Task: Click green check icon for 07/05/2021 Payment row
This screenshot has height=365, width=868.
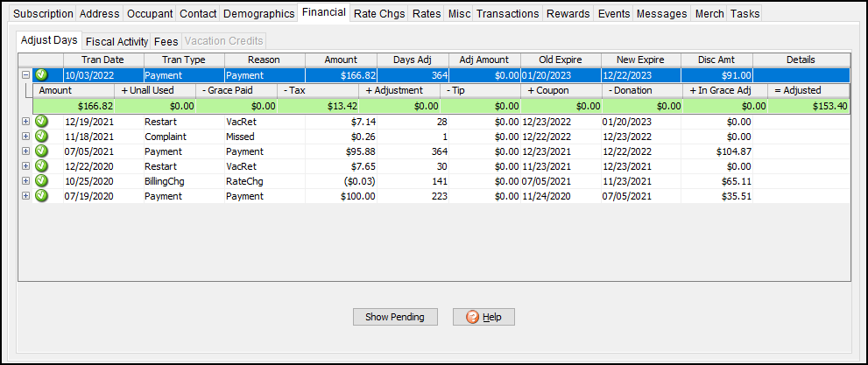Action: 40,151
